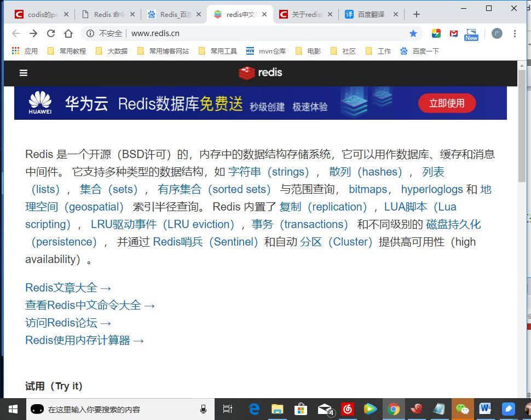Click the browser home icon
Screen dimensions: 531x420
pos(68,33)
